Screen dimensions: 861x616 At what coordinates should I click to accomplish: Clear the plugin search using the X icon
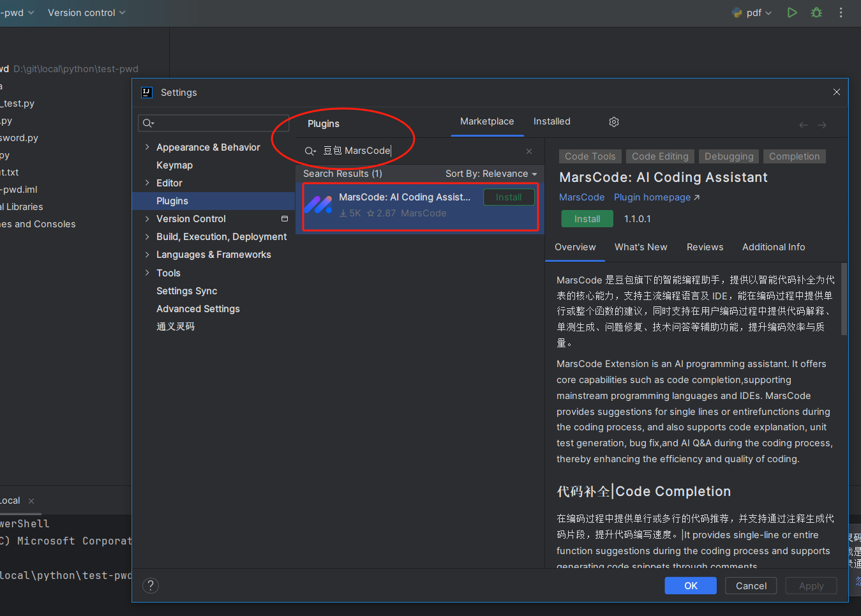(x=529, y=151)
